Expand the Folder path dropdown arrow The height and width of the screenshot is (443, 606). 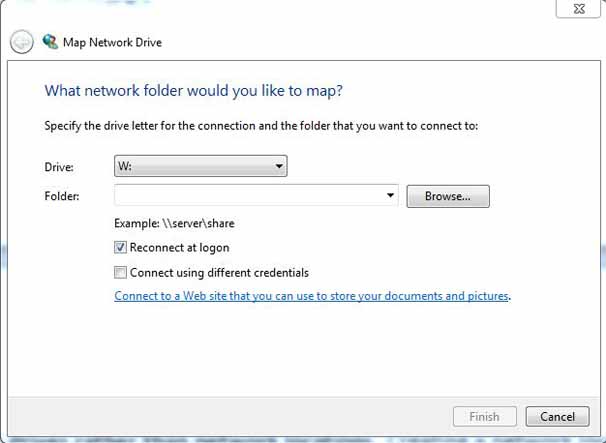[391, 196]
